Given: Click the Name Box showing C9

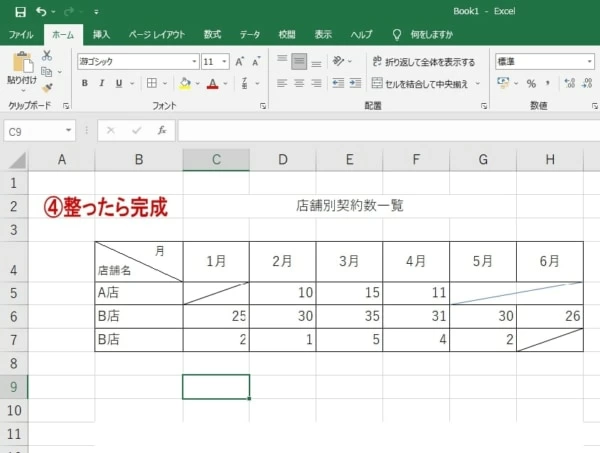Looking at the screenshot, I should [39, 132].
